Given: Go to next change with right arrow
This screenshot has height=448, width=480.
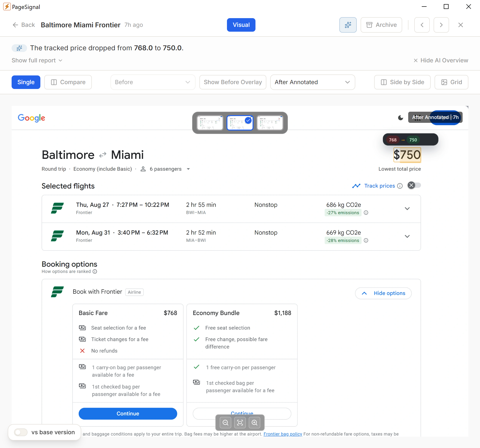Looking at the screenshot, I should 441,25.
